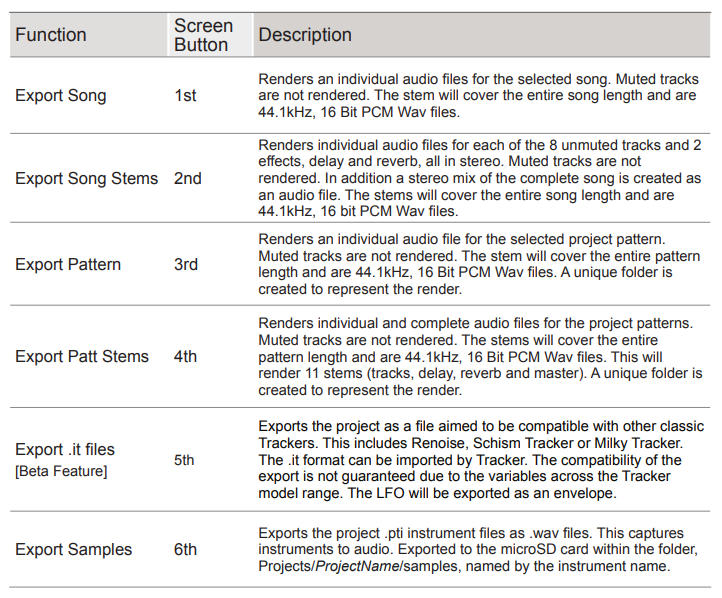
Task: Select the Export Samples function cell
Action: coord(74,549)
